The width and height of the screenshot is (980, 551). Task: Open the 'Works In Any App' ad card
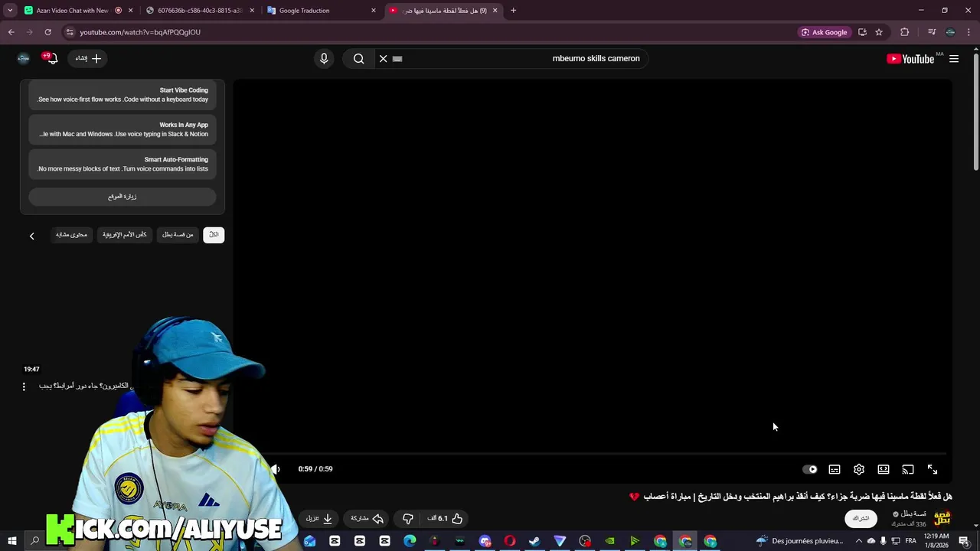(x=122, y=129)
